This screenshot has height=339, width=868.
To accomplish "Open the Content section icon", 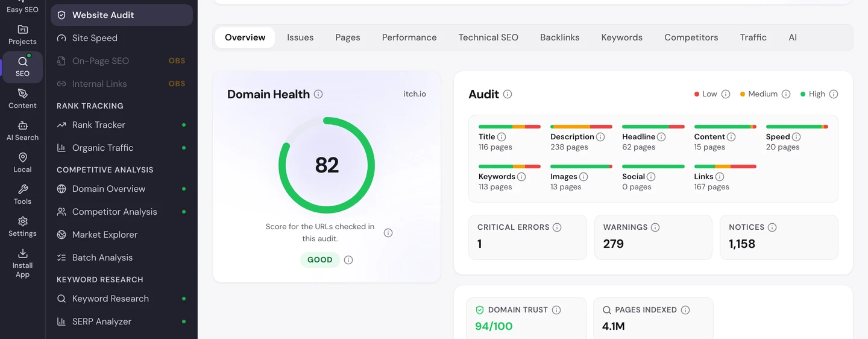I will coord(22,99).
